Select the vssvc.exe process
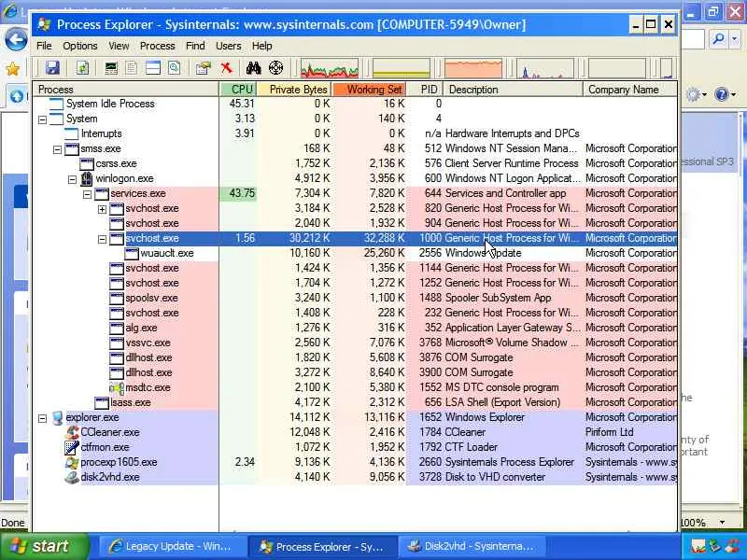The height and width of the screenshot is (560, 747). coord(355,343)
